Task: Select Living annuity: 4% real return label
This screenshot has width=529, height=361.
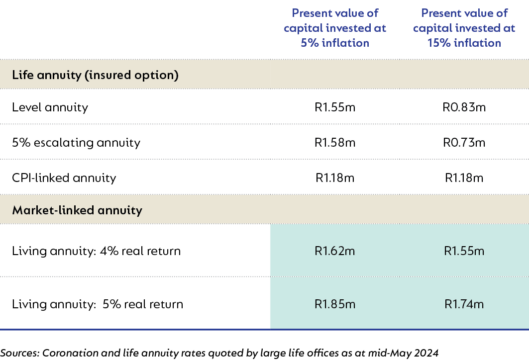Action: point(96,251)
